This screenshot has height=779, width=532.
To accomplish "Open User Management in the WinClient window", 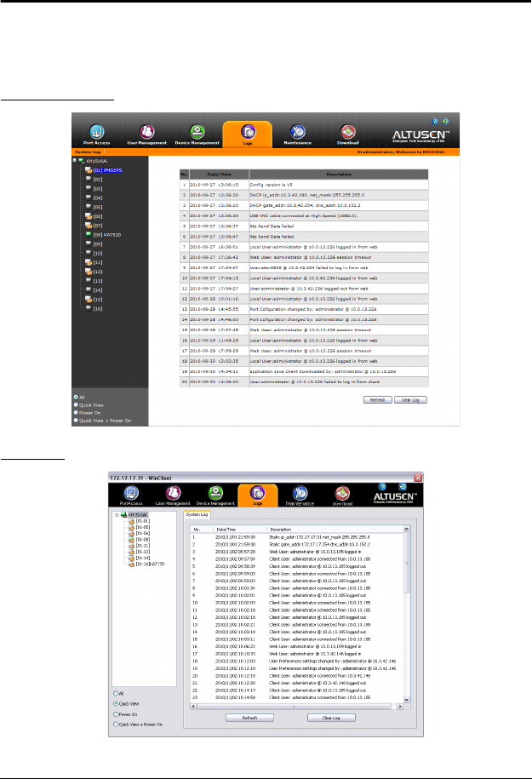I will click(x=173, y=495).
